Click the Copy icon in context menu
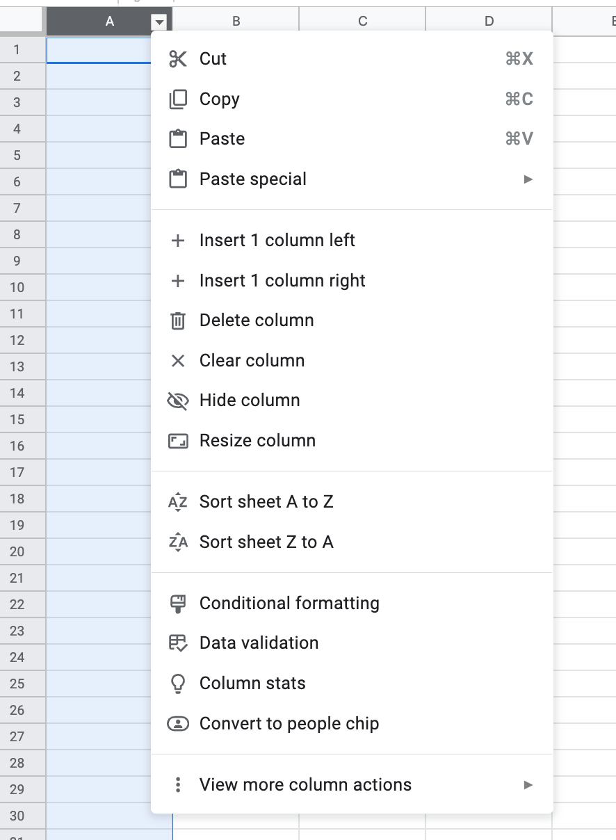 pos(178,99)
